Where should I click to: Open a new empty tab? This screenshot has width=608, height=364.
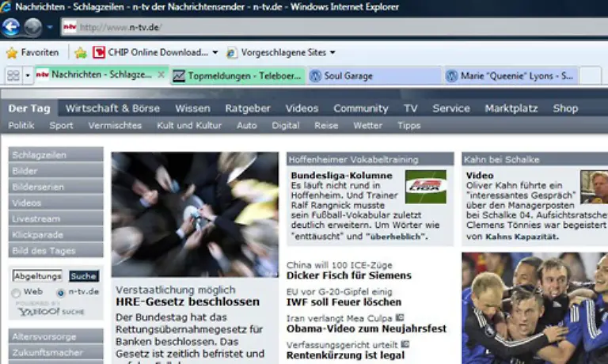(590, 76)
